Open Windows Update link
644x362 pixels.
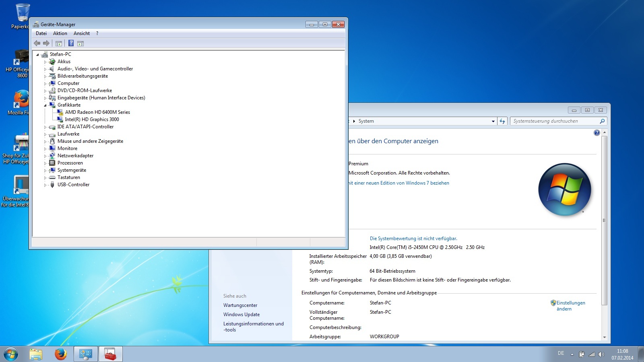coord(242,315)
